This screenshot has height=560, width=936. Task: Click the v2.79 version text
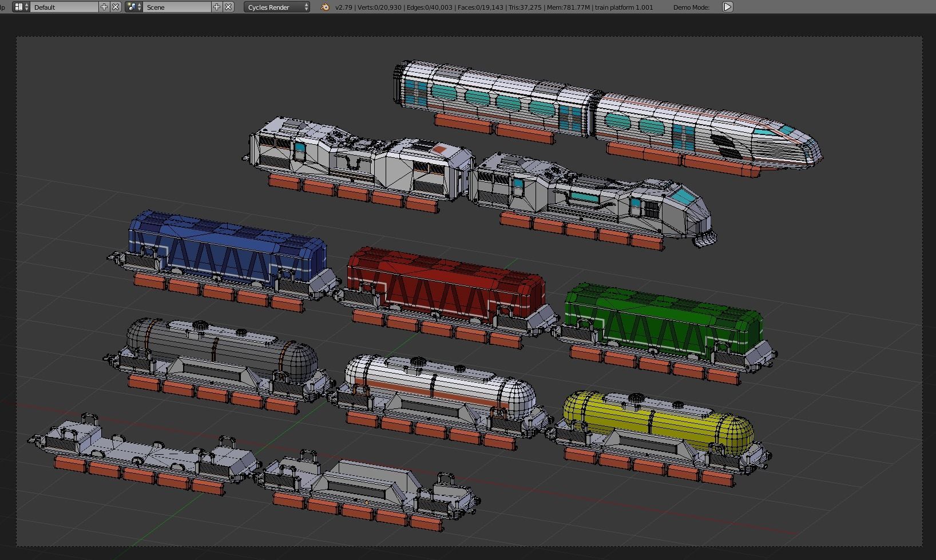[344, 7]
